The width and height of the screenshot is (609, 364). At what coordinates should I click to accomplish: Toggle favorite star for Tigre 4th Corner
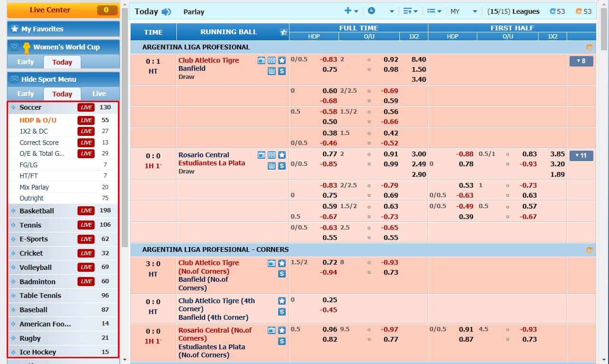(282, 301)
